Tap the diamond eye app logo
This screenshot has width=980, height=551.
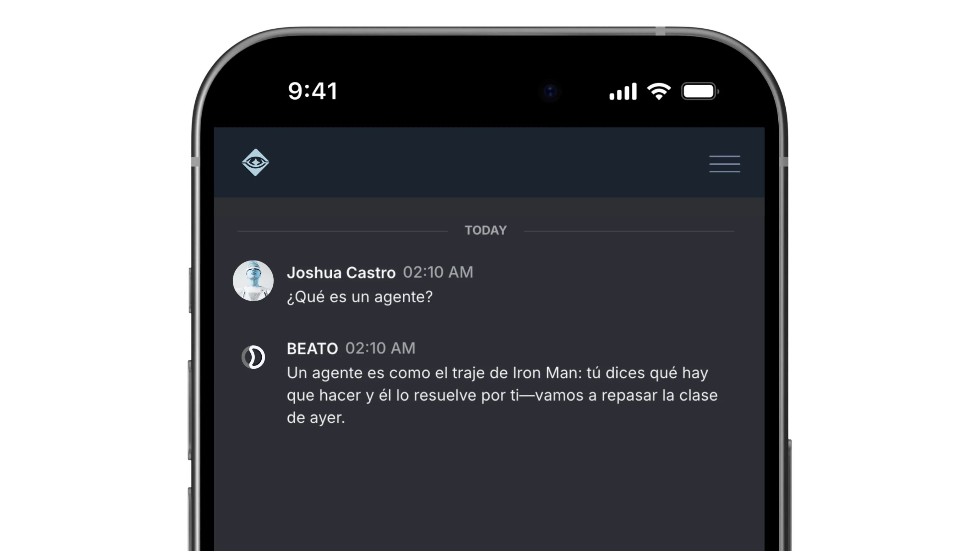pos(255,162)
